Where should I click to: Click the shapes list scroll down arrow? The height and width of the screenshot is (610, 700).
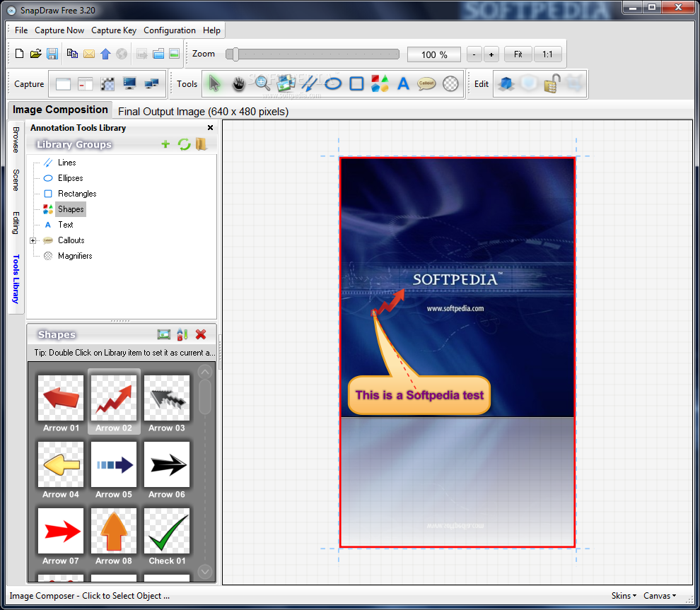(x=205, y=571)
